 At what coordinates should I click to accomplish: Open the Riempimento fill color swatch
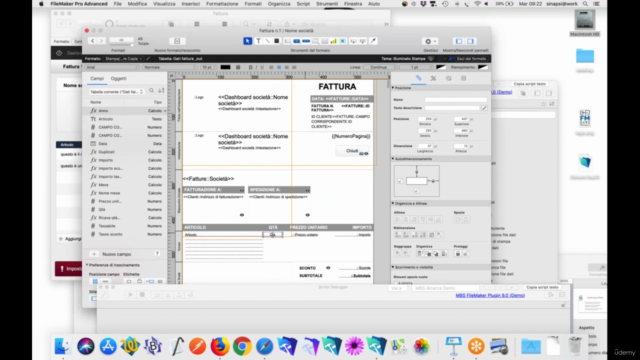point(483,67)
